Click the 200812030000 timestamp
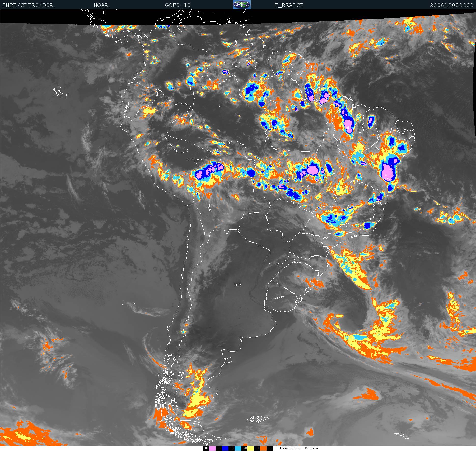 [x=451, y=5]
